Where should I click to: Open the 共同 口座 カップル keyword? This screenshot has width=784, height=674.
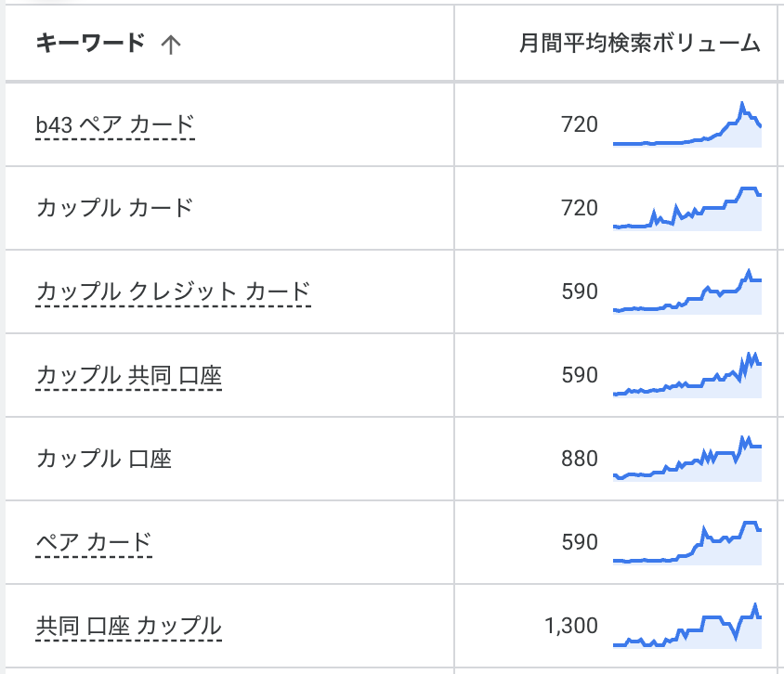tap(129, 626)
